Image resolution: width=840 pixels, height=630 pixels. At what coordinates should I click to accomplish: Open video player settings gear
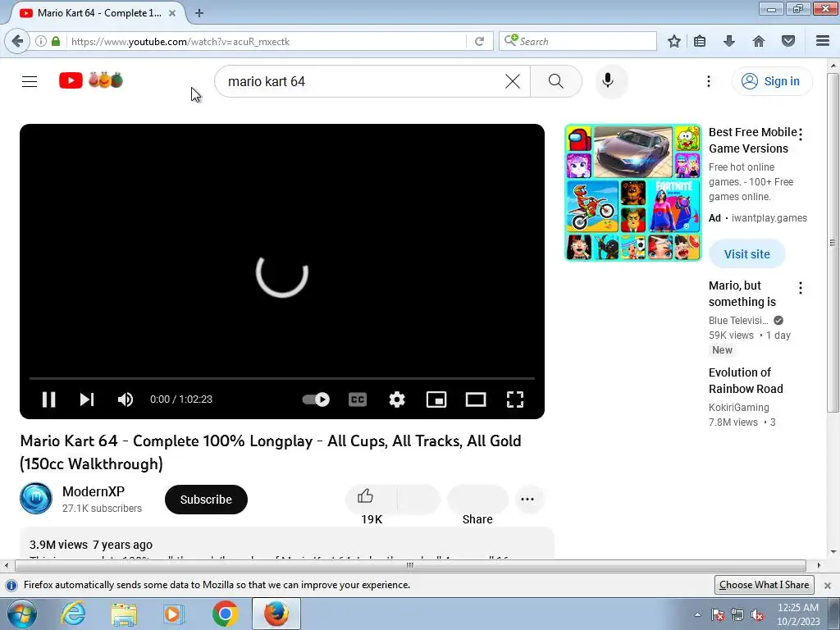click(396, 399)
